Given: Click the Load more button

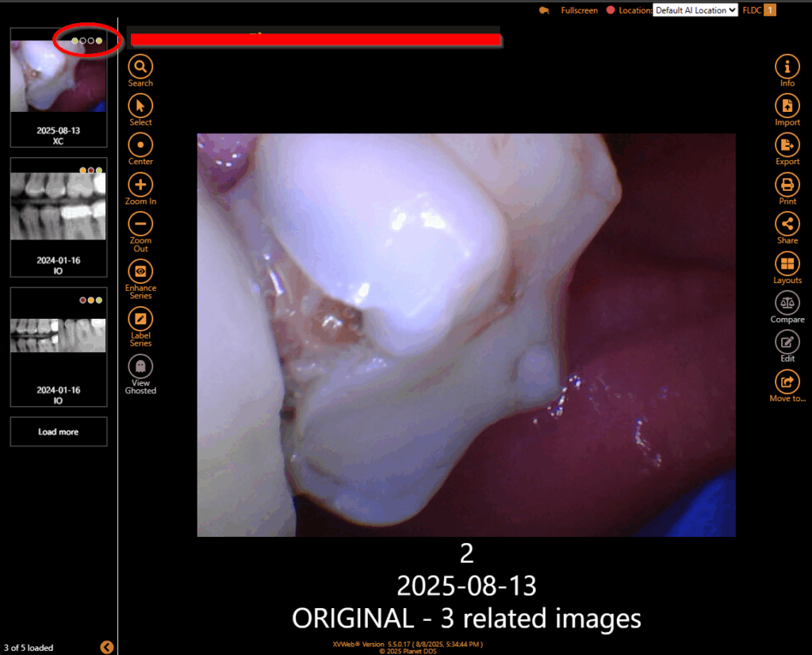Looking at the screenshot, I should click(x=59, y=432).
